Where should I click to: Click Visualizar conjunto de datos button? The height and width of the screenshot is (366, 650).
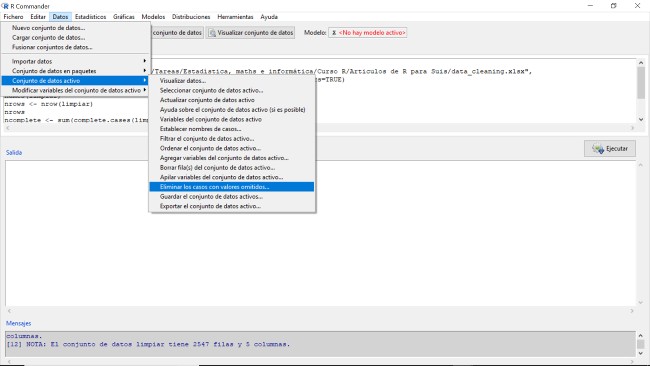click(x=250, y=33)
